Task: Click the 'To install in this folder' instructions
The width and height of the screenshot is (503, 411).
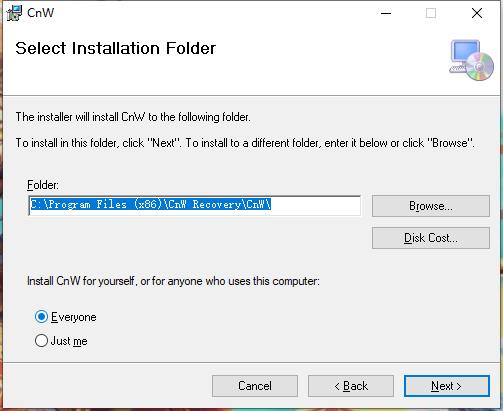Action: [x=245, y=143]
